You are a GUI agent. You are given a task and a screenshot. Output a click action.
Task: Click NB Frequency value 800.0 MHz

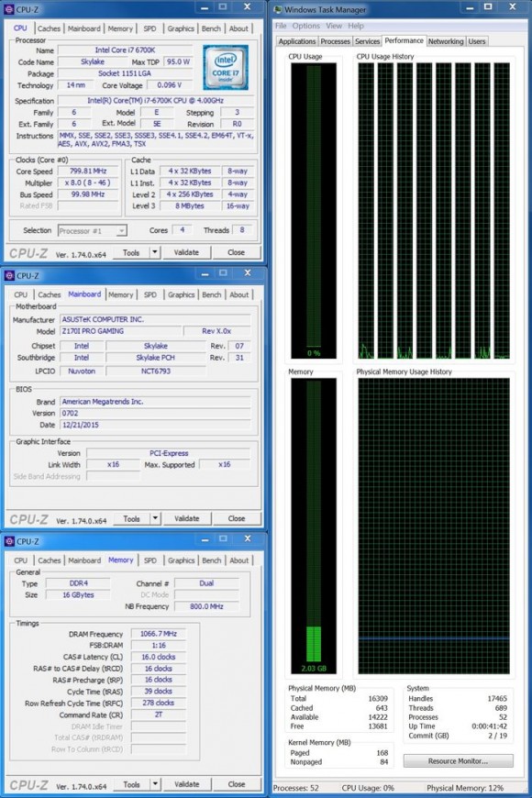(x=206, y=606)
